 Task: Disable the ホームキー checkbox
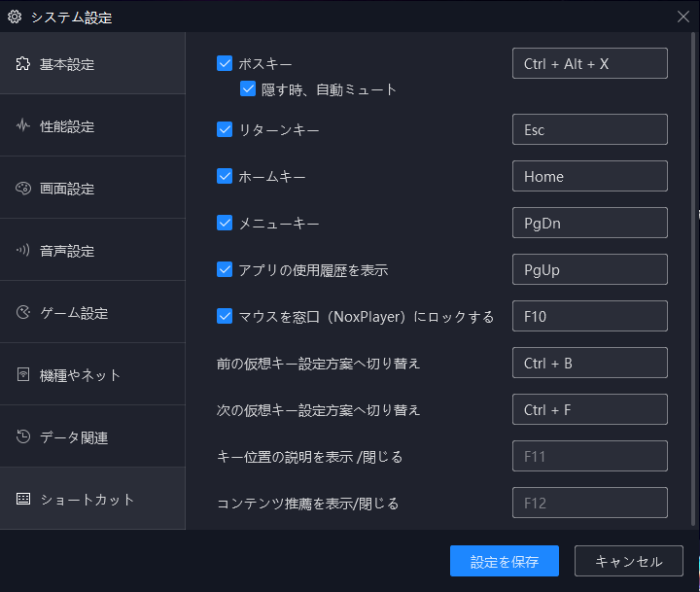coord(225,176)
